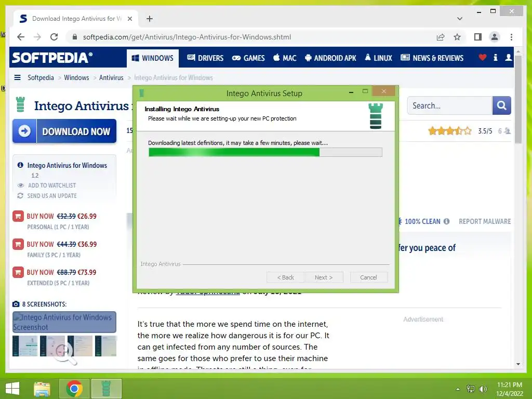The width and height of the screenshot is (532, 399).
Task: Close the Download Intego Antivirus tab
Action: click(x=129, y=19)
